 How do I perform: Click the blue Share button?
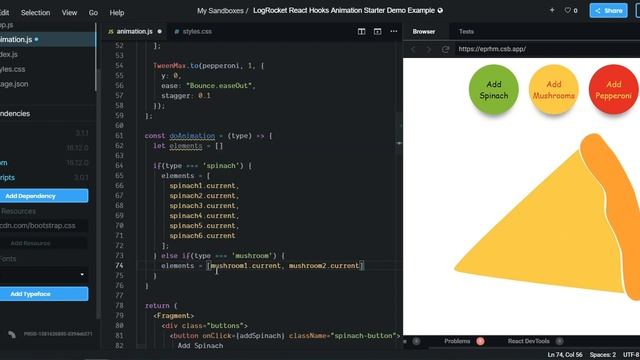tap(608, 11)
